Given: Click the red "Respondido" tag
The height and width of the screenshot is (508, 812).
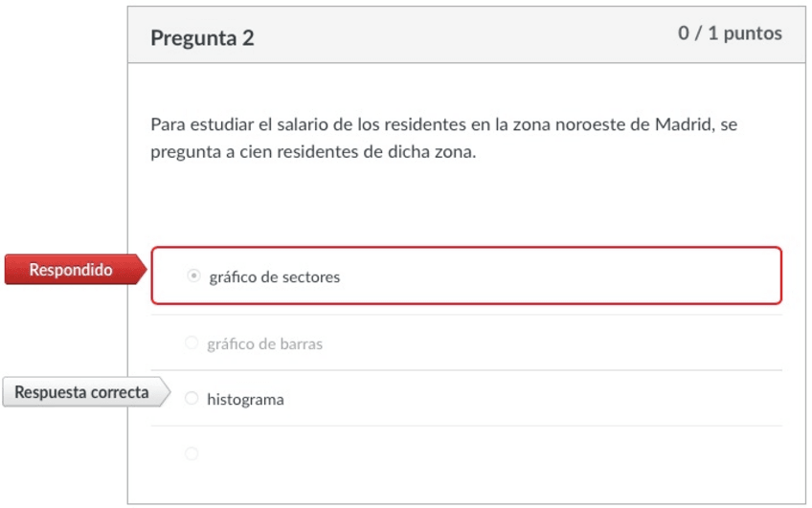Looking at the screenshot, I should click(70, 270).
